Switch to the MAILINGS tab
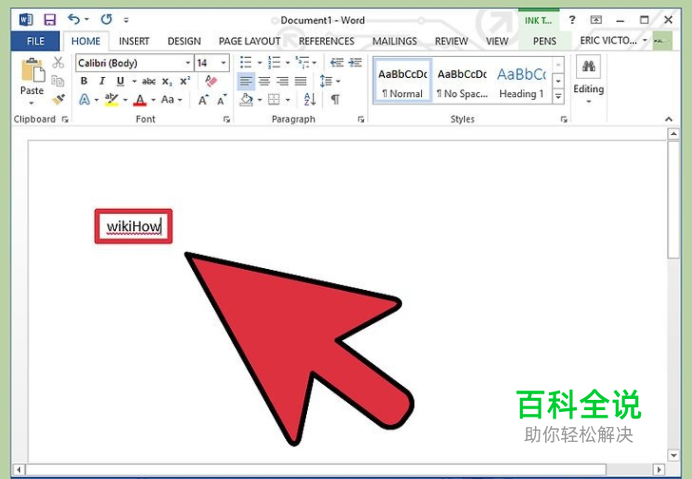 click(x=395, y=41)
